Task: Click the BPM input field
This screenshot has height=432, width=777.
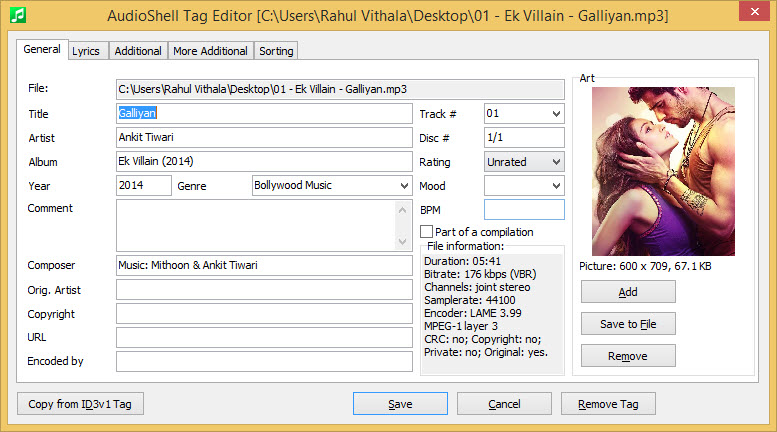Action: 524,210
